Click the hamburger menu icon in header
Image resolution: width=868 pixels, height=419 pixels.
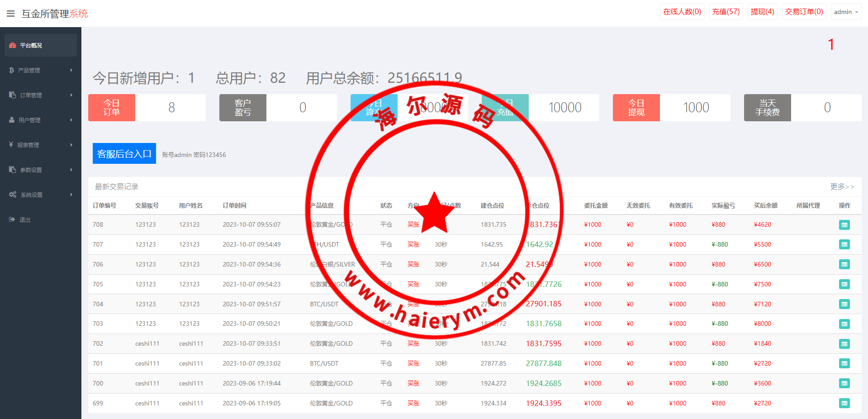(x=11, y=14)
